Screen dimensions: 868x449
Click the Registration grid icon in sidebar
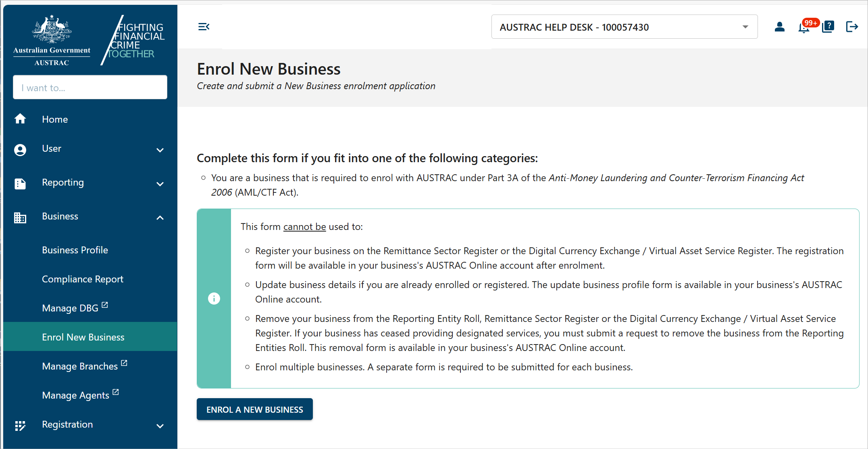click(20, 426)
